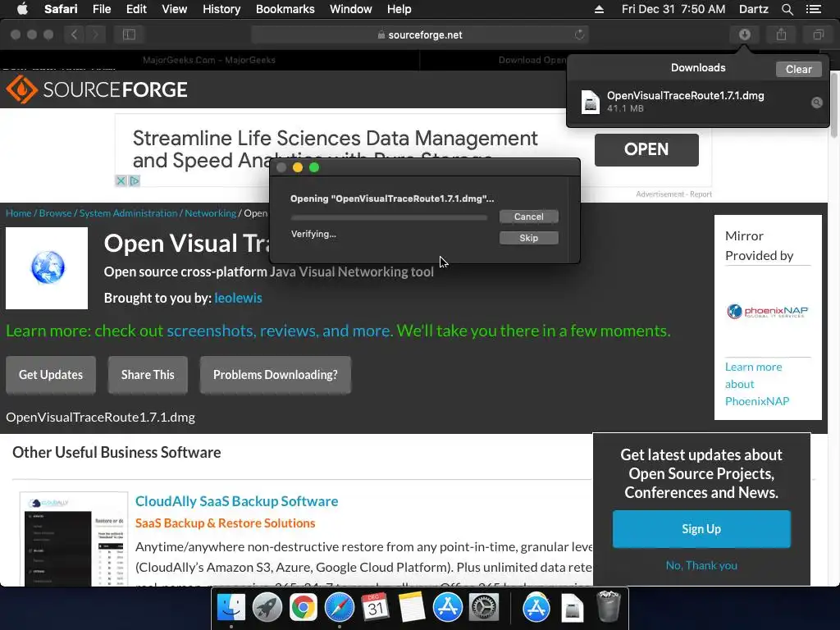Click the SourceForge logo
Image resolution: width=840 pixels, height=630 pixels.
point(97,89)
